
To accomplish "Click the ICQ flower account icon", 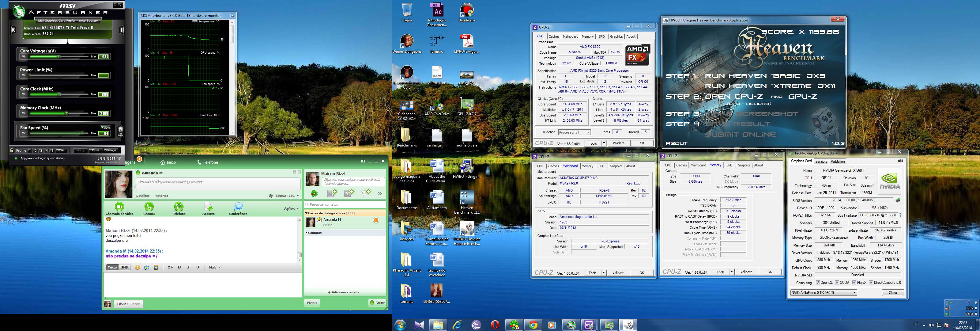I will tap(314, 193).
